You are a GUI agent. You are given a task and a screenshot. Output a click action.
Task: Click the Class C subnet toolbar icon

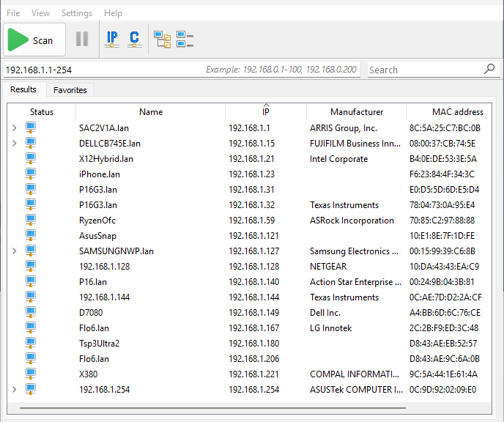point(135,40)
